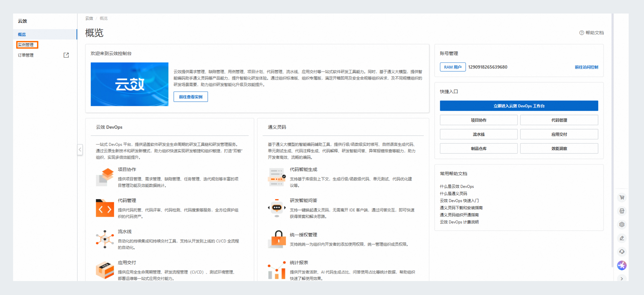Click the API tool icon in right toolbar
The width and height of the screenshot is (644, 295).
coord(622,211)
